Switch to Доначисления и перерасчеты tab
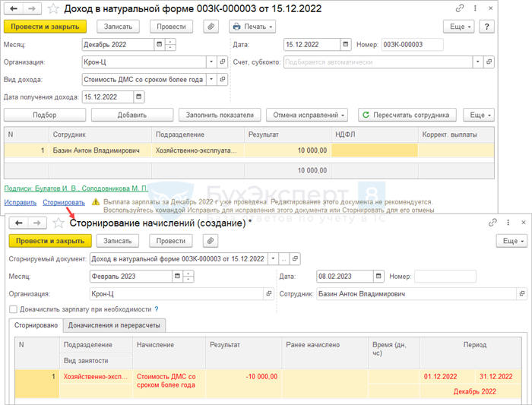This screenshot has width=532, height=405. coord(114,325)
